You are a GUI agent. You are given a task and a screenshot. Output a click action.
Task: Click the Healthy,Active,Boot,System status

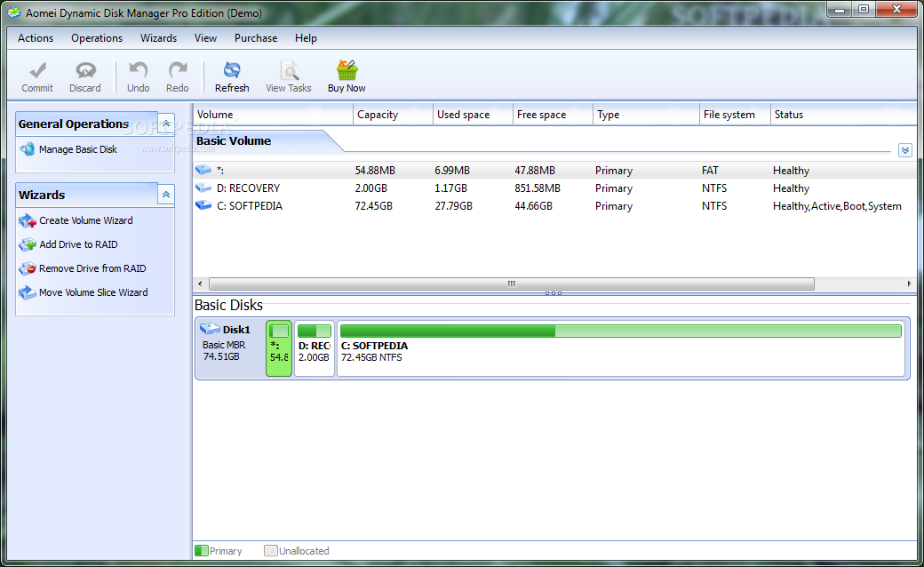837,205
